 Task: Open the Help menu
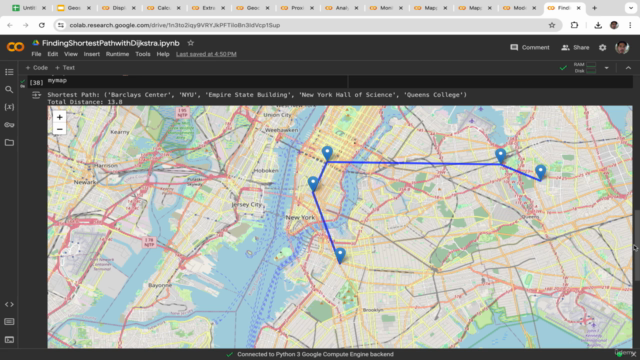point(163,54)
